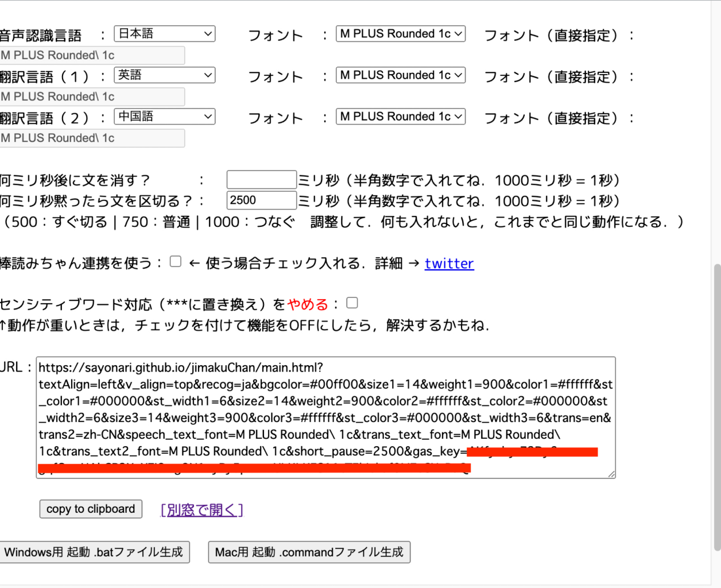Image resolution: width=721 pixels, height=588 pixels.
Task: Open the 音声認識言語 language dropdown
Action: click(164, 34)
